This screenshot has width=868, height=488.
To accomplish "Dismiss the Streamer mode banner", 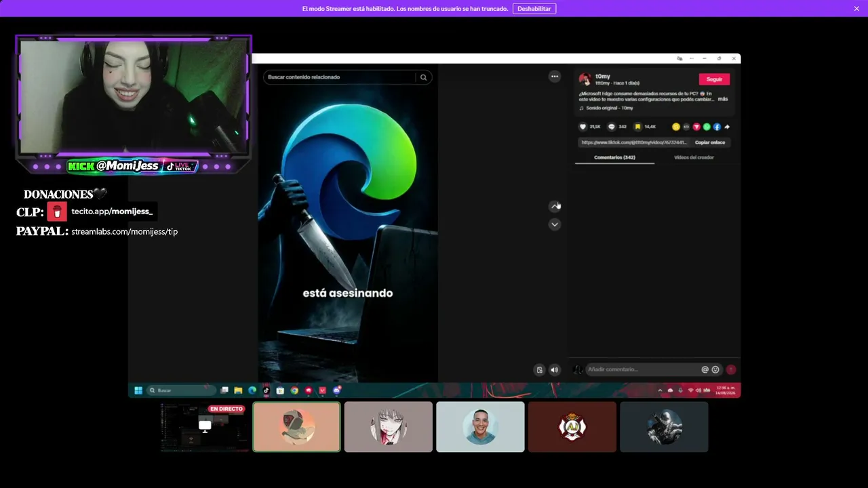I will pyautogui.click(x=856, y=9).
